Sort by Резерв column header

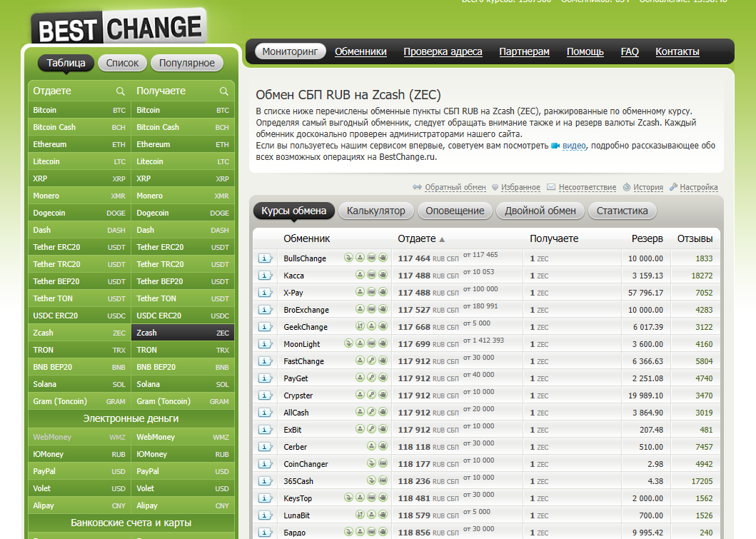pyautogui.click(x=647, y=238)
